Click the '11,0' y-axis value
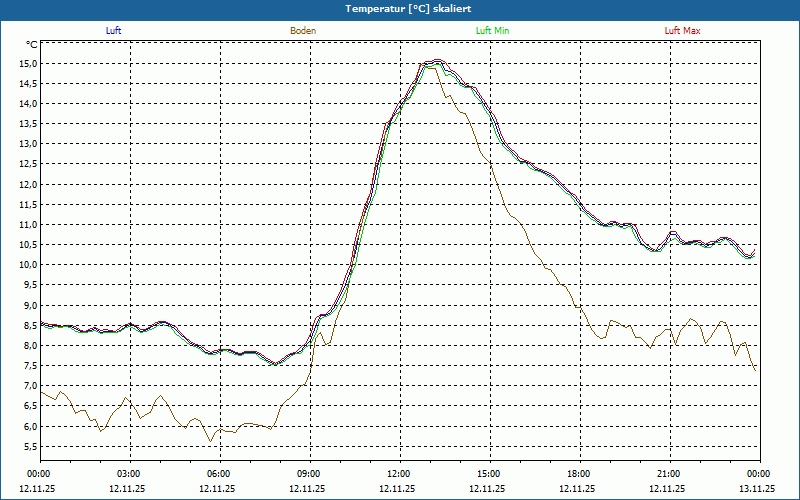This screenshot has height=500, width=800. coord(29,224)
